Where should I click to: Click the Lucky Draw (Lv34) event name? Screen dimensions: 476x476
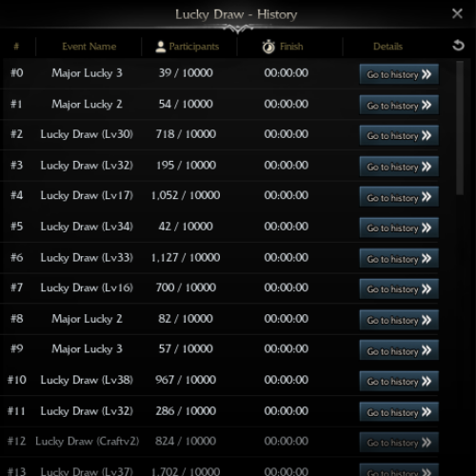coord(87,227)
